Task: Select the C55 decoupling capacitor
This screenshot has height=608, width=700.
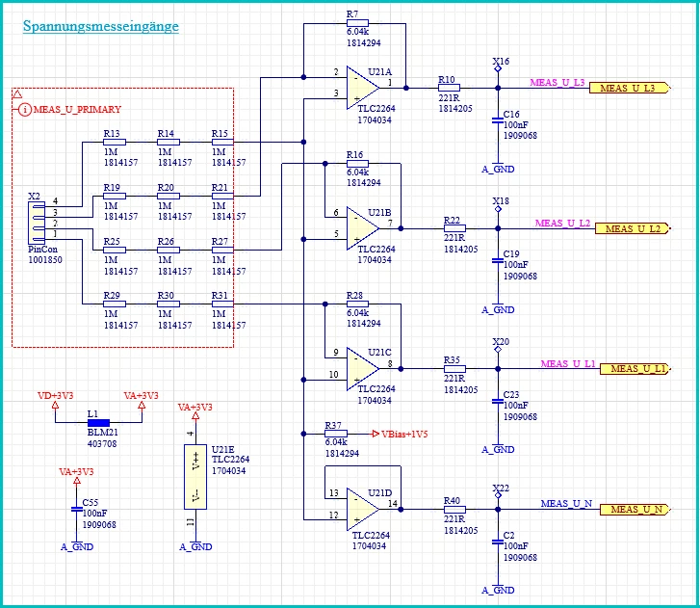Action: click(77, 510)
